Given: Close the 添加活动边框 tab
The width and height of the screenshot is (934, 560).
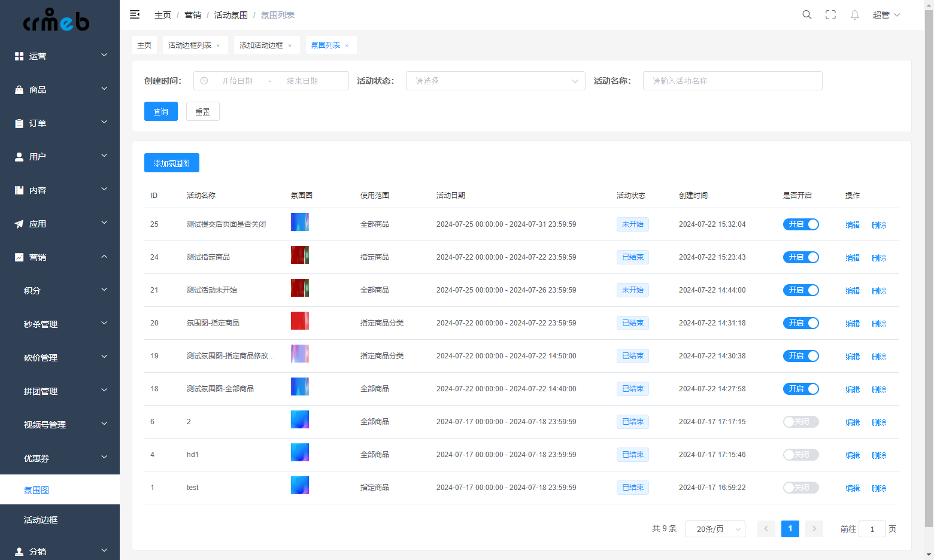Looking at the screenshot, I should click(290, 45).
